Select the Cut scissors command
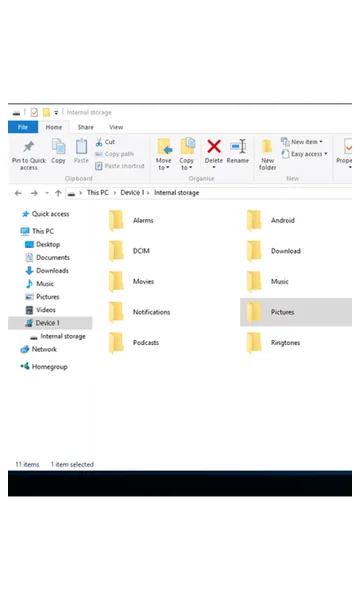Screen dimensions: 360x600 [105, 142]
